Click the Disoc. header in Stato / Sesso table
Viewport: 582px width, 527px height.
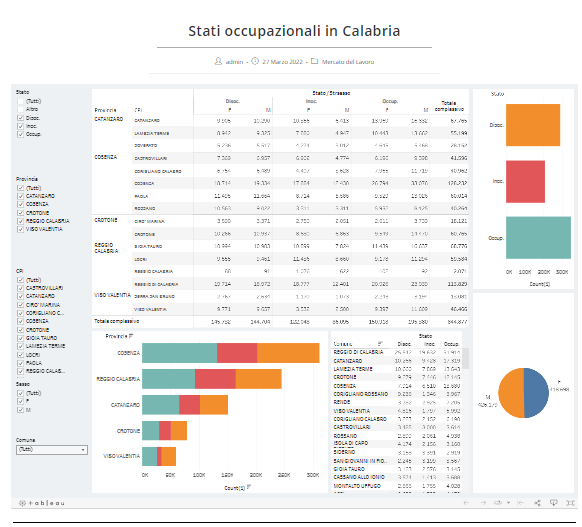(233, 101)
